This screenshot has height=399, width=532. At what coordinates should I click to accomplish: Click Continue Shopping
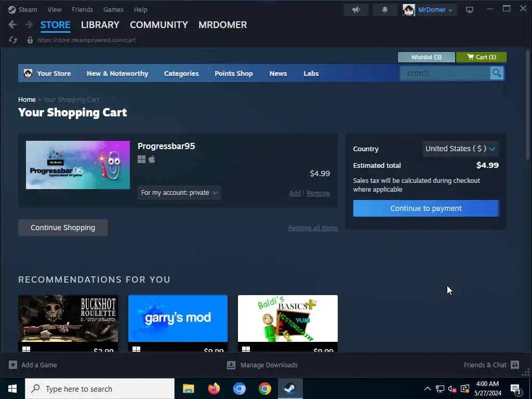click(63, 228)
